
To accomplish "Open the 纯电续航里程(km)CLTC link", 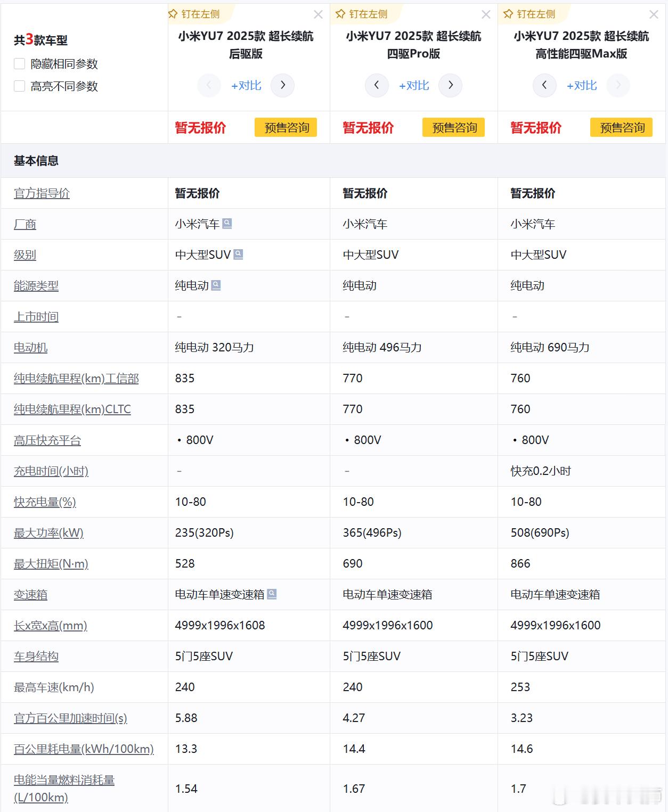I will (72, 409).
